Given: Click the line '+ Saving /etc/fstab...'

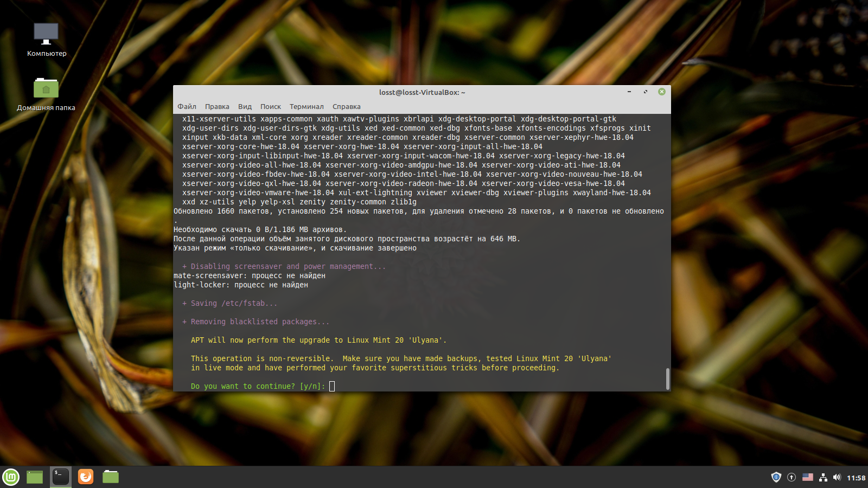Looking at the screenshot, I should [x=230, y=303].
